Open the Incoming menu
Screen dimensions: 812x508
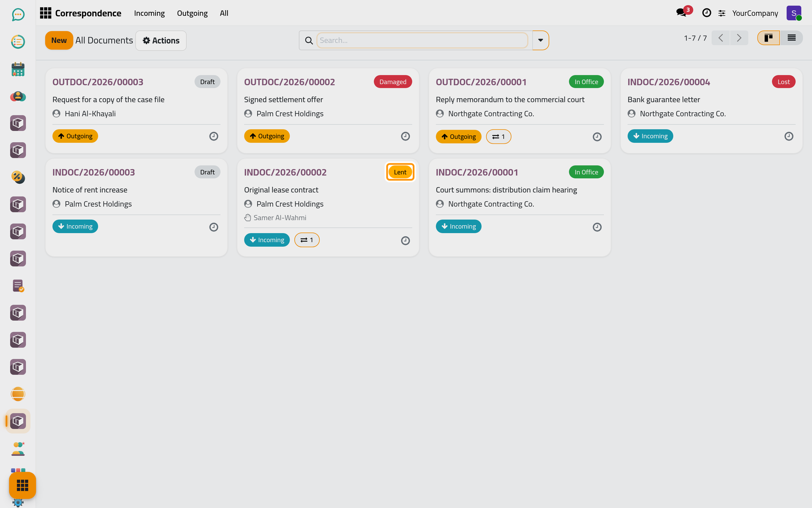(149, 13)
